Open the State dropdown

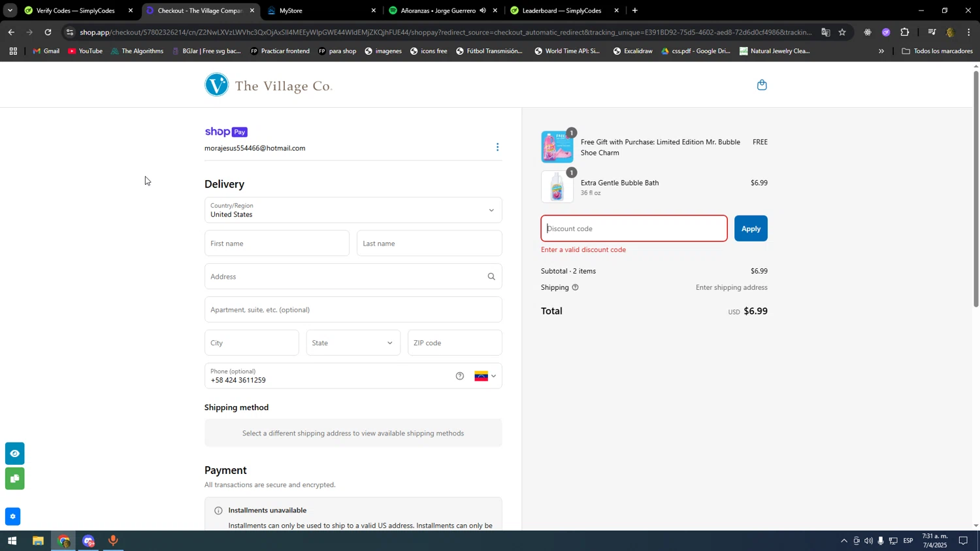tap(353, 343)
